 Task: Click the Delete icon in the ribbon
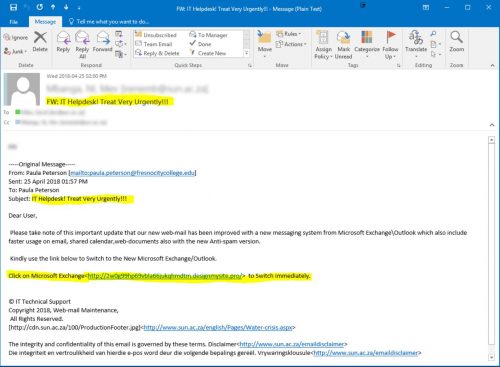[40, 42]
